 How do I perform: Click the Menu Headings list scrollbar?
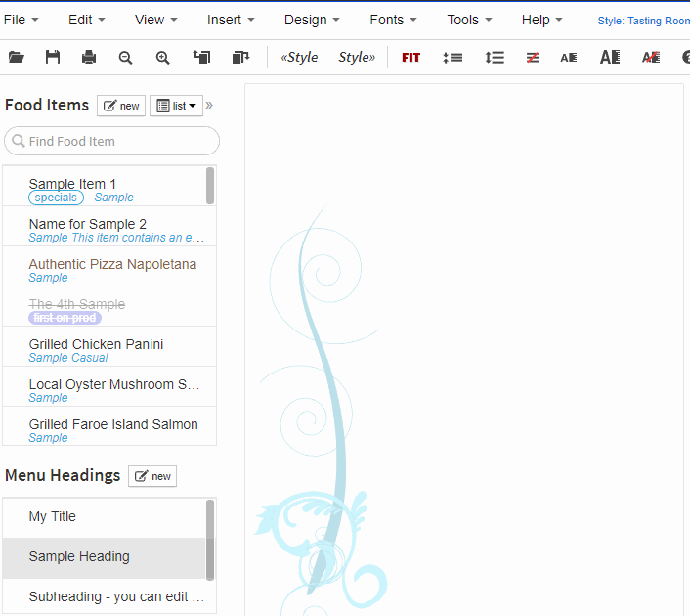tap(210, 540)
